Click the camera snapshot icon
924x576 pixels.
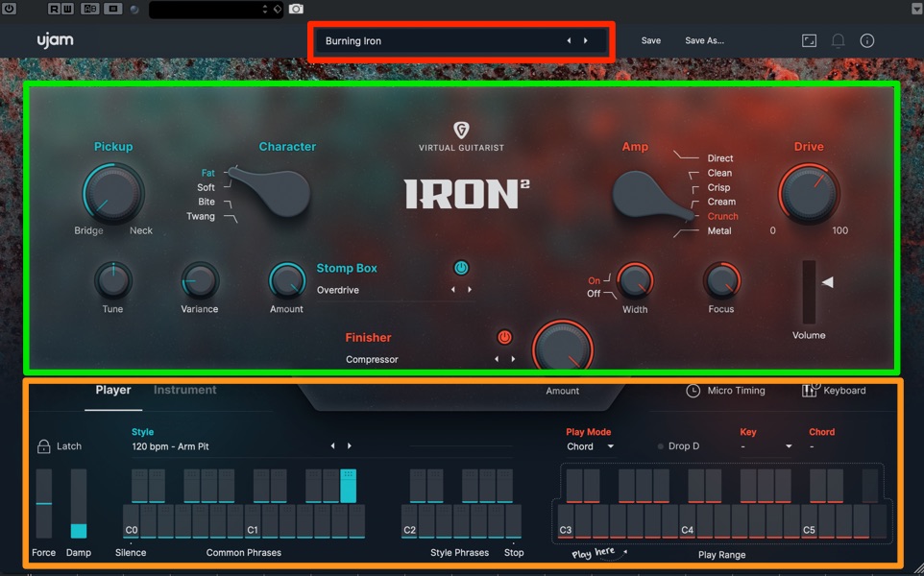pos(296,9)
